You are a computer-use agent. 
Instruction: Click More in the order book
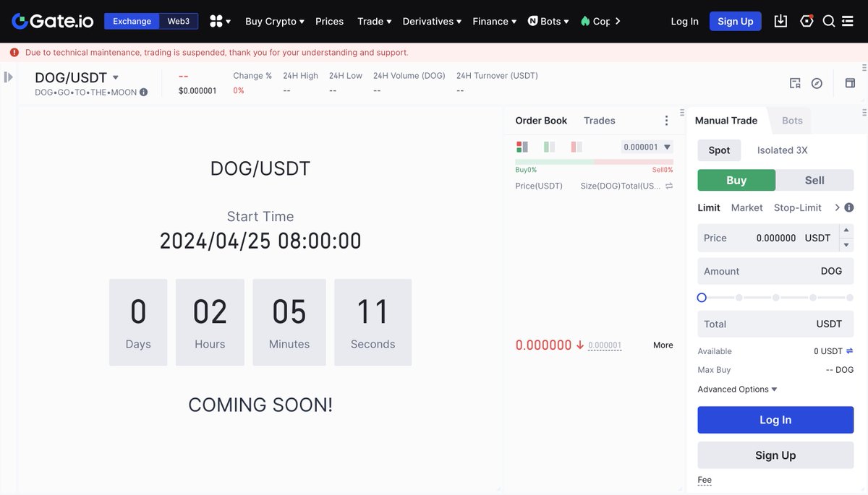(x=663, y=345)
